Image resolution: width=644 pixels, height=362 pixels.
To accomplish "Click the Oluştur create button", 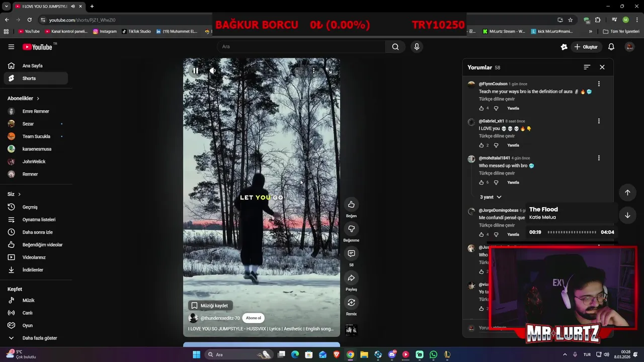I will click(x=586, y=47).
